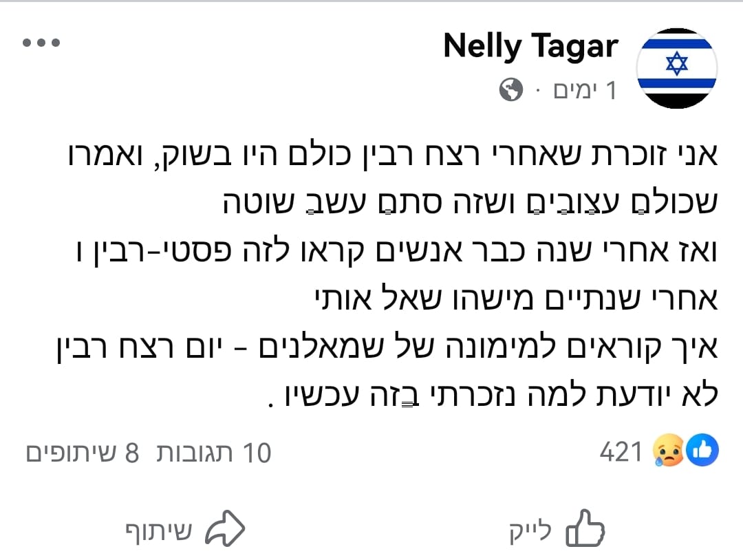Click the blue thumbs-up reaction badge
The image size is (743, 560).
click(x=702, y=451)
